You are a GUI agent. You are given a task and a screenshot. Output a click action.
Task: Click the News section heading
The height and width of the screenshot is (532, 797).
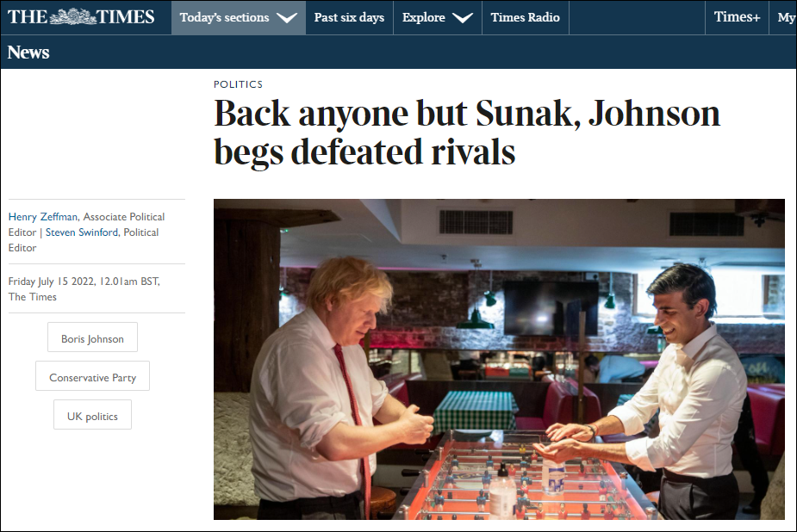(x=28, y=53)
